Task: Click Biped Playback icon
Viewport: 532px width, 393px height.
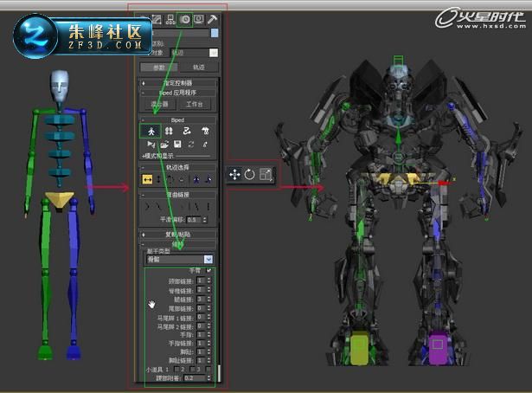Action: 151,145
